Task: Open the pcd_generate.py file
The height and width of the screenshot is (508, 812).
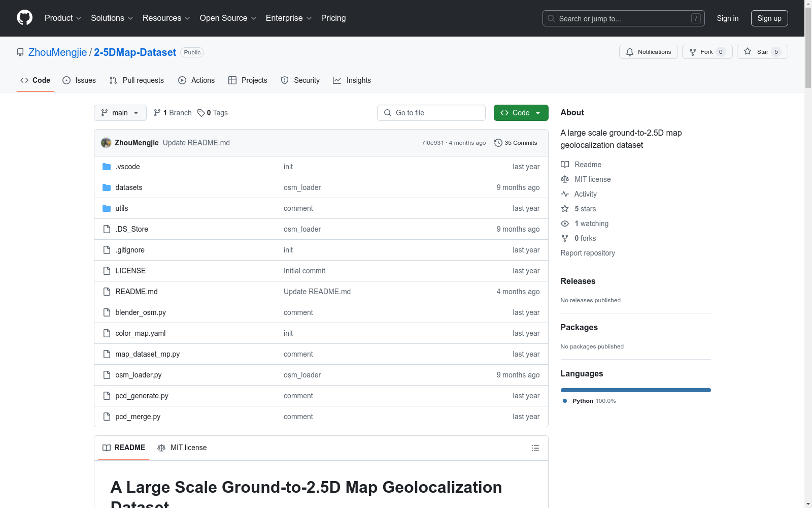Action: (x=142, y=396)
